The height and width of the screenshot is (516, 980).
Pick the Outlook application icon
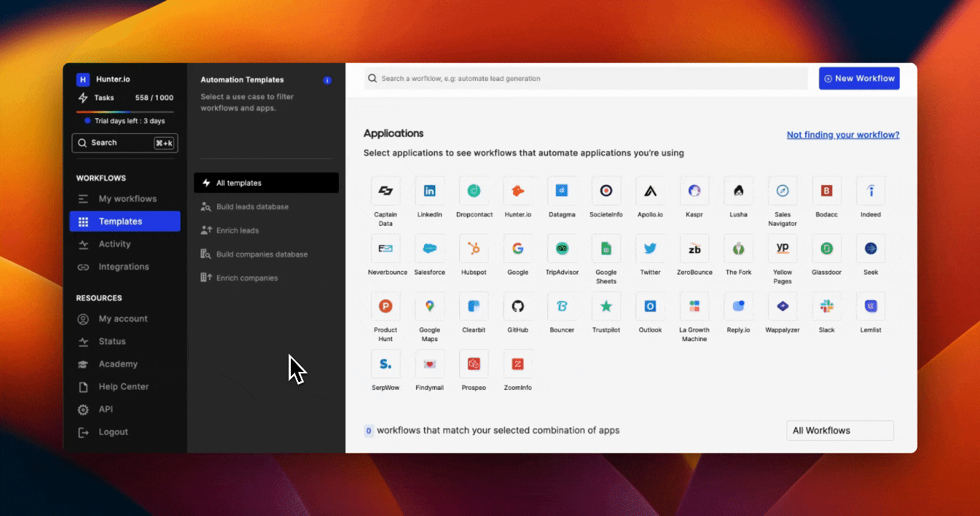coord(650,306)
